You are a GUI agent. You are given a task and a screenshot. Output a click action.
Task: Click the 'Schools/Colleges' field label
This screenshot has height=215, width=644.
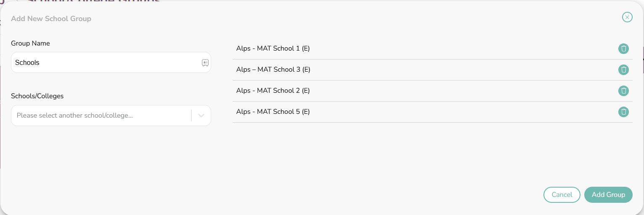coord(37,96)
